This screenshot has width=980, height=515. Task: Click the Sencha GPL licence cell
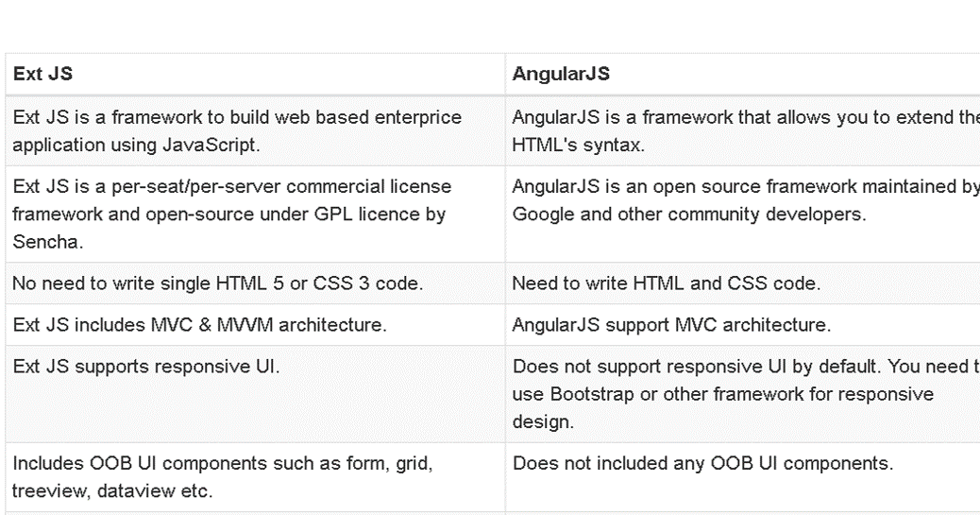tap(255, 214)
